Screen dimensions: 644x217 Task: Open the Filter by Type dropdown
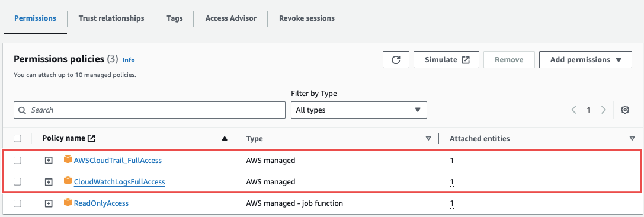point(359,110)
